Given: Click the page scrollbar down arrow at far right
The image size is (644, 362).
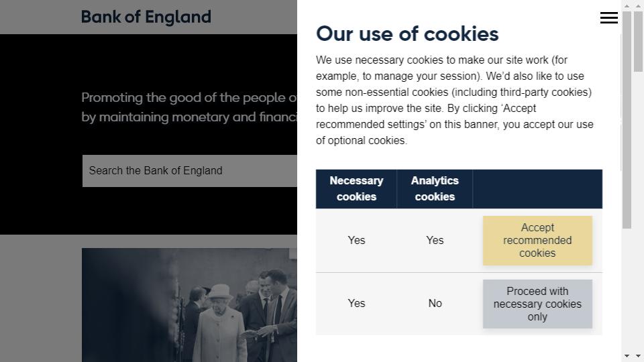Looking at the screenshot, I should (x=638, y=356).
